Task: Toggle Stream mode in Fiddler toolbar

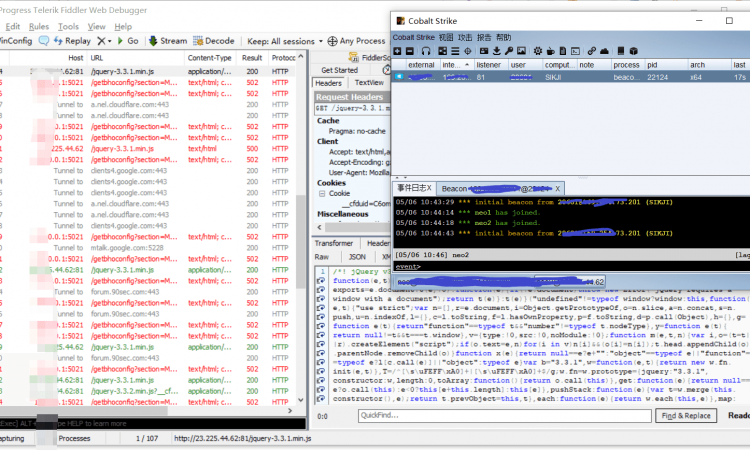Action: coord(168,41)
